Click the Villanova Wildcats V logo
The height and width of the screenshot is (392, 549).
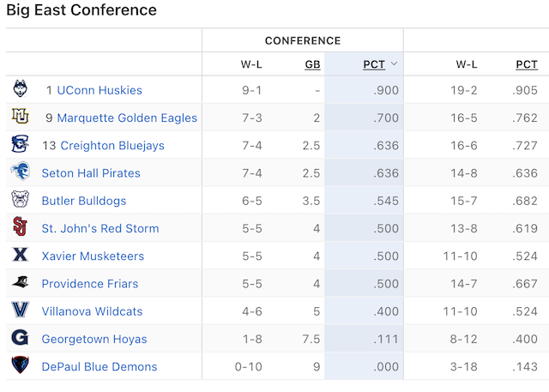point(20,310)
